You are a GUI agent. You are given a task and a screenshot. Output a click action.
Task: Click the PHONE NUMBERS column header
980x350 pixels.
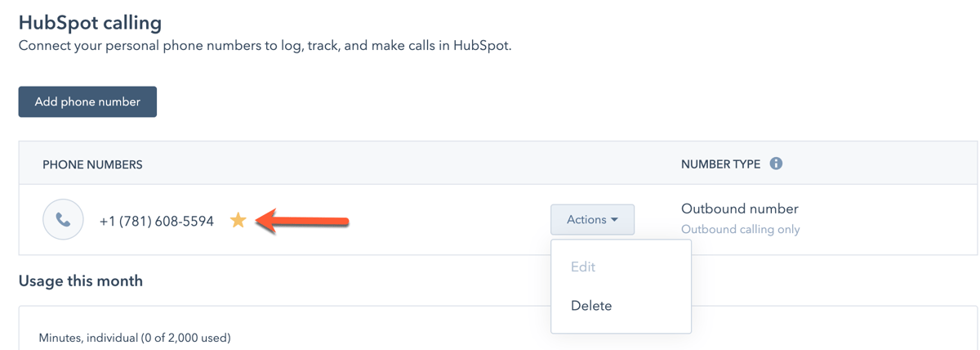click(92, 164)
